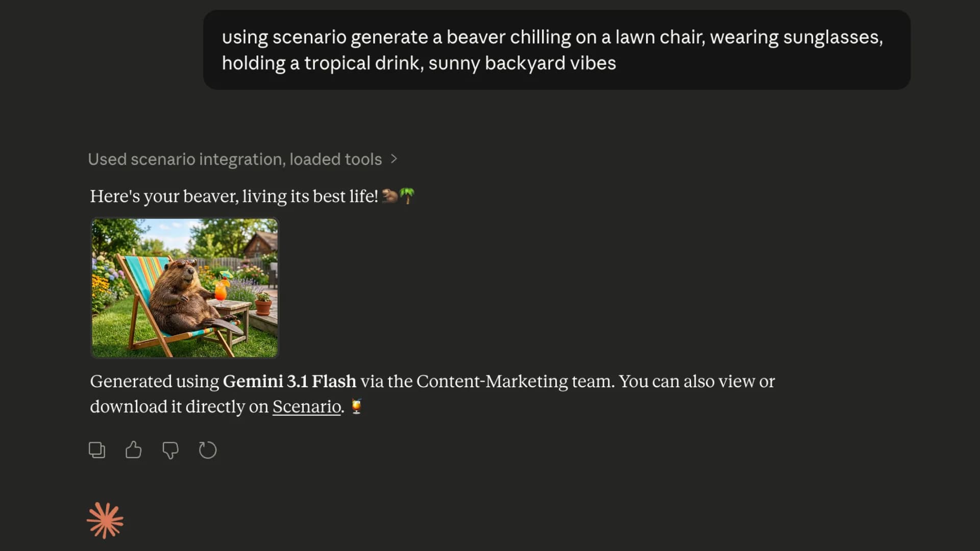The width and height of the screenshot is (980, 551).
Task: Expand 'Used scenario integration, loaded tools' details
Action: pyautogui.click(x=235, y=159)
